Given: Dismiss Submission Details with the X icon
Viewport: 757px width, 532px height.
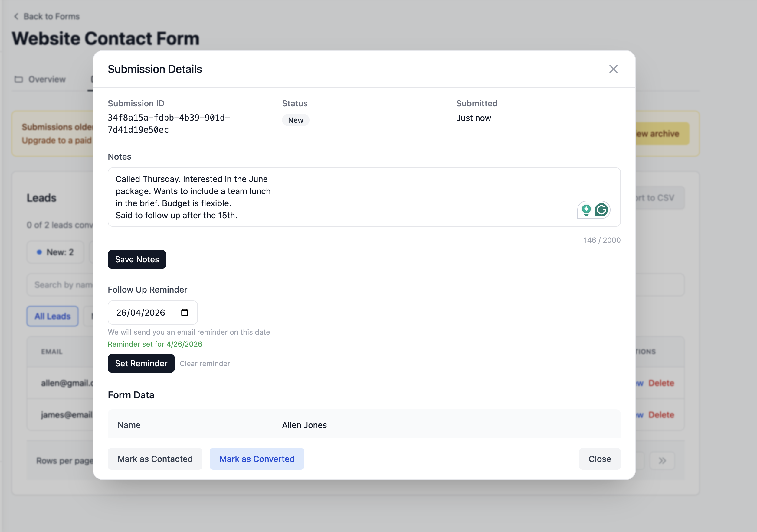Looking at the screenshot, I should click(613, 69).
